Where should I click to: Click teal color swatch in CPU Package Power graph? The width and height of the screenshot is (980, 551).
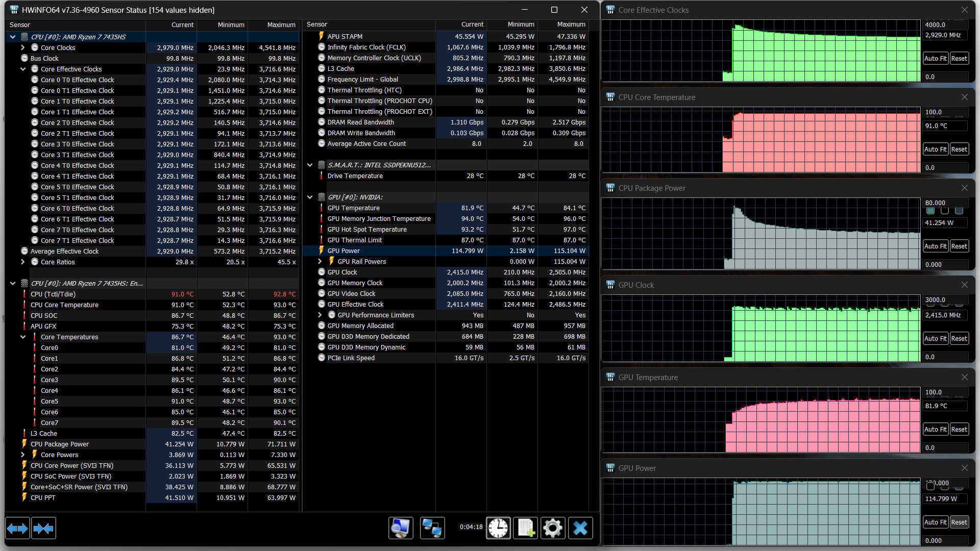click(930, 211)
